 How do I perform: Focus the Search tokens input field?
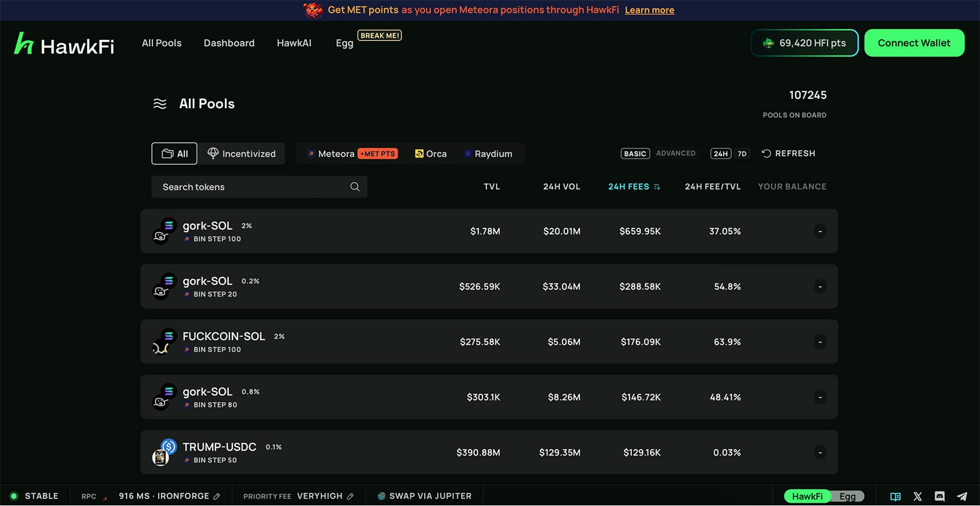coord(252,187)
